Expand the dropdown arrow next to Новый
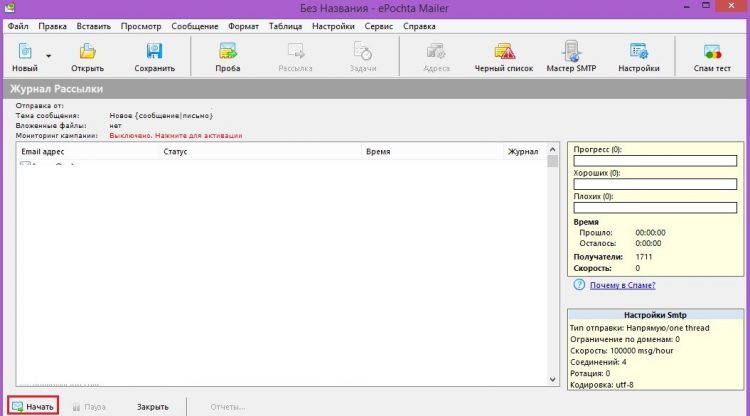Screen dimensions: 750x416 pyautogui.click(x=48, y=56)
